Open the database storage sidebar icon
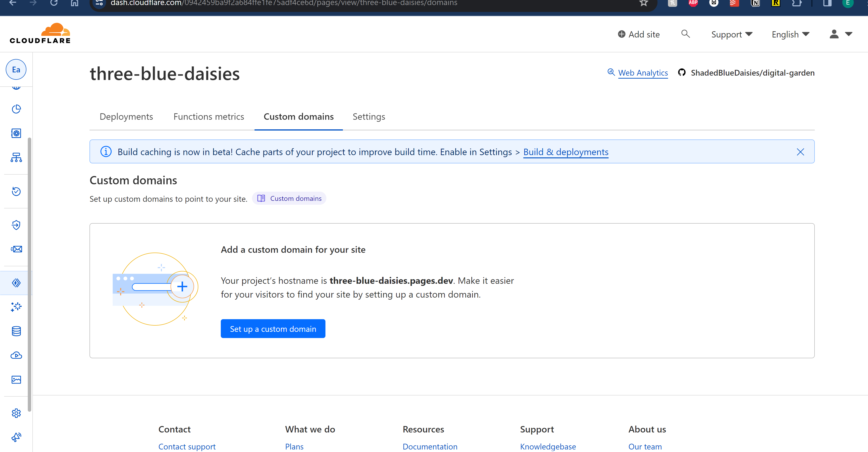868x452 pixels. click(16, 331)
